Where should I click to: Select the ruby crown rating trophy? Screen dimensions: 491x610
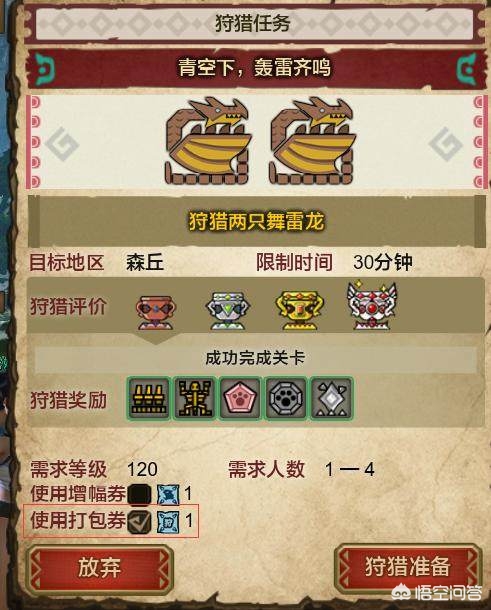[372, 306]
